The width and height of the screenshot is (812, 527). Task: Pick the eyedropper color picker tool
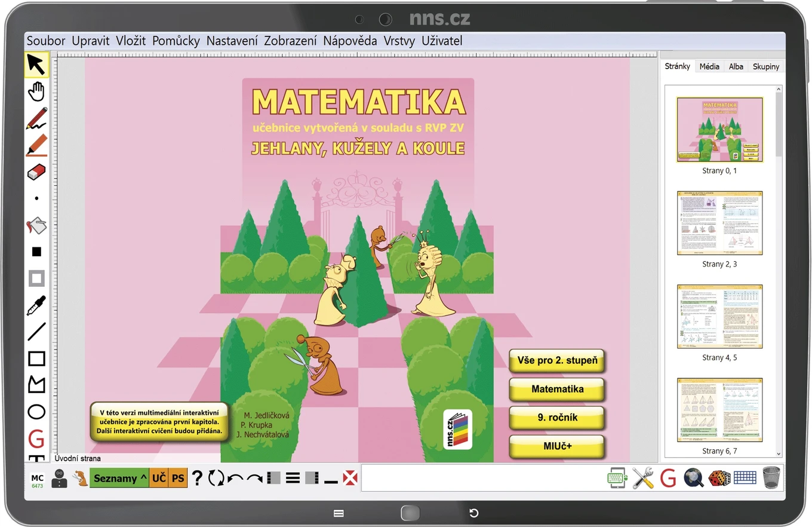pyautogui.click(x=36, y=305)
